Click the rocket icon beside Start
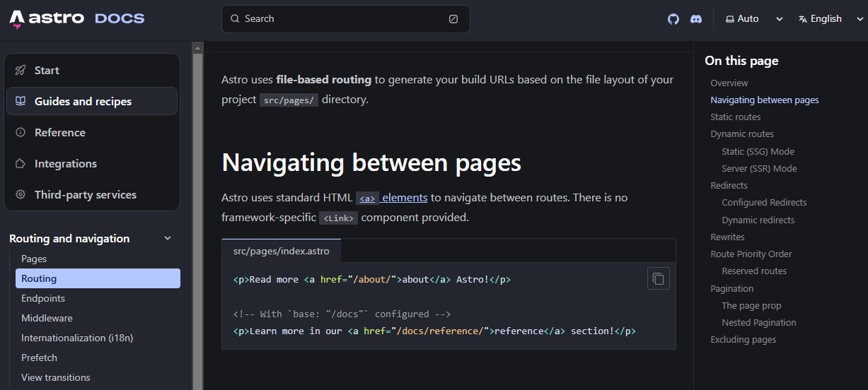868x390 pixels. click(21, 70)
